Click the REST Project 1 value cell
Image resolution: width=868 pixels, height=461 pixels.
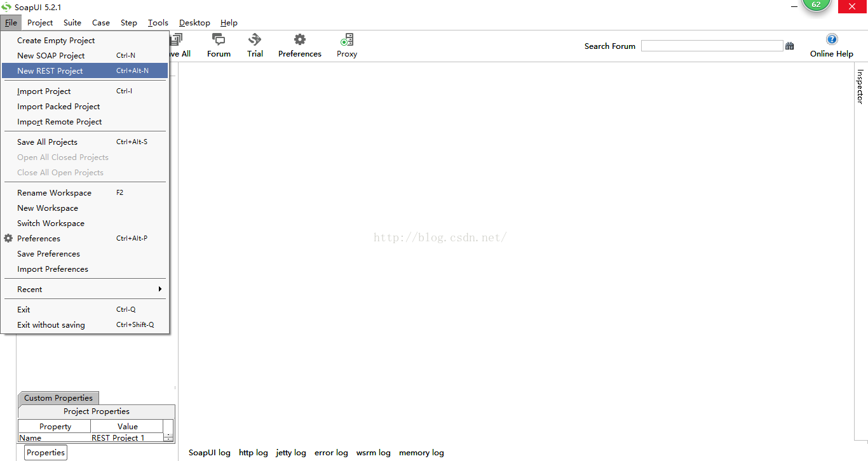tap(127, 438)
